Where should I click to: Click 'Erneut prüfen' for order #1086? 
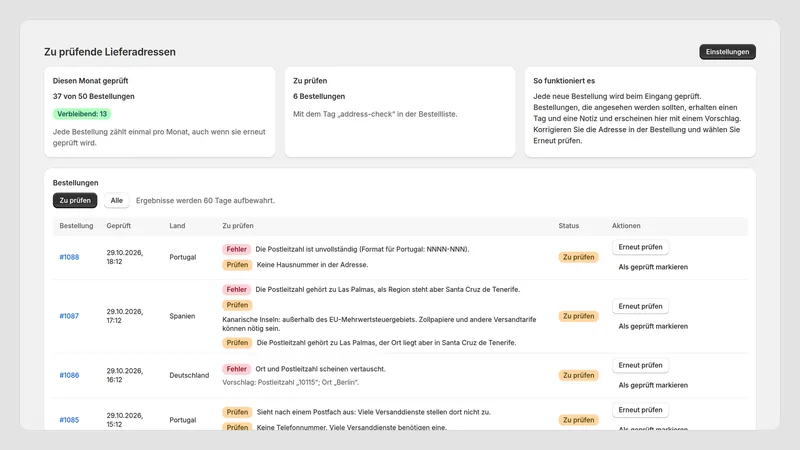(640, 365)
